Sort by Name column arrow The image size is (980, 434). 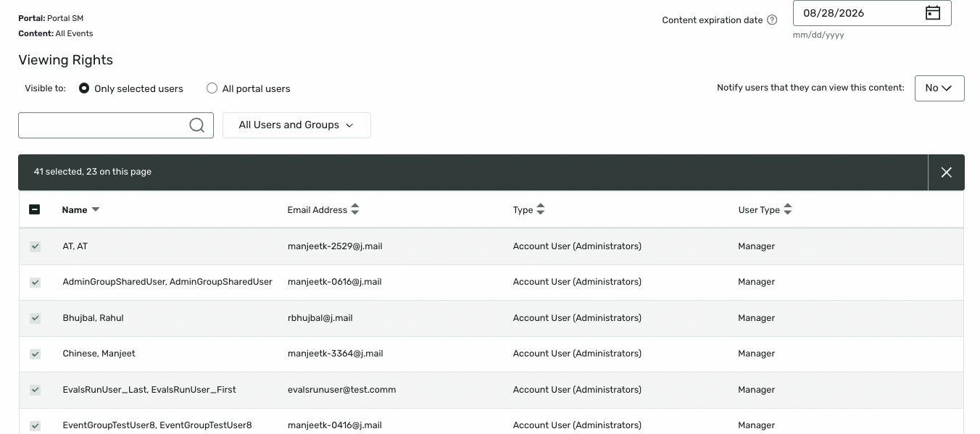point(96,209)
